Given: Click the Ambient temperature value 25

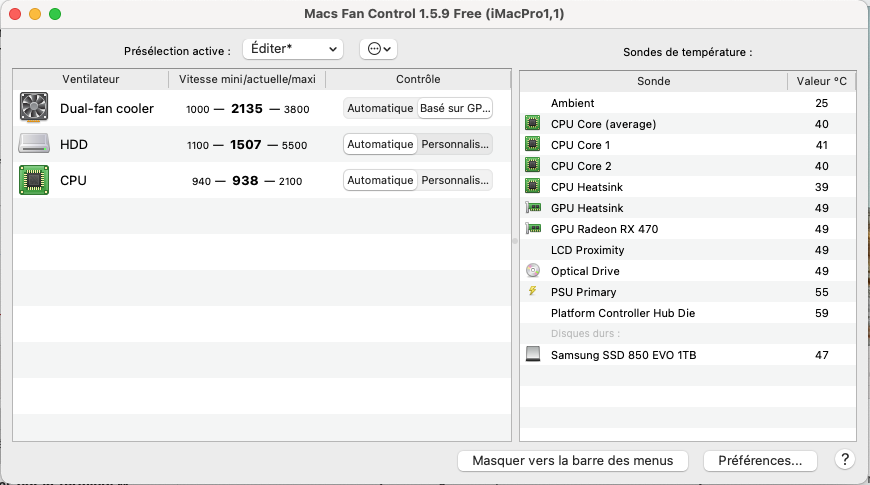Looking at the screenshot, I should point(822,103).
